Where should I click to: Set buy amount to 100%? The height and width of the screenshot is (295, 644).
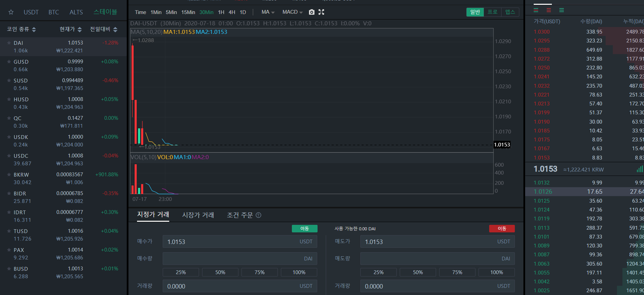click(299, 272)
